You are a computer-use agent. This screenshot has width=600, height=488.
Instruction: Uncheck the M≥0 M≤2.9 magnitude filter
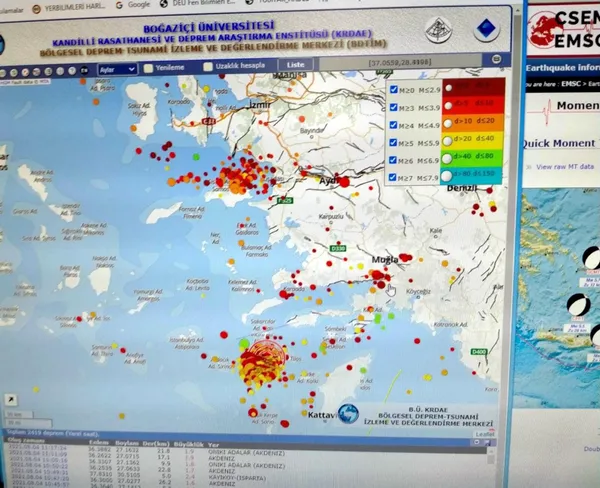tap(394, 89)
